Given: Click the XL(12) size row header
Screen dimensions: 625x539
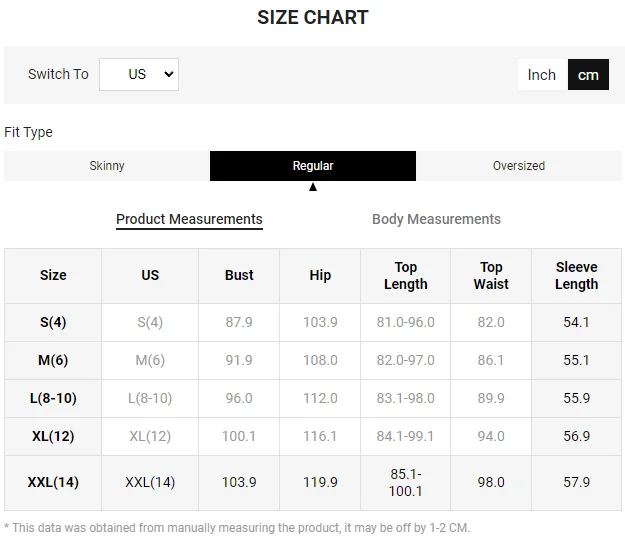Looking at the screenshot, I should (x=53, y=436).
